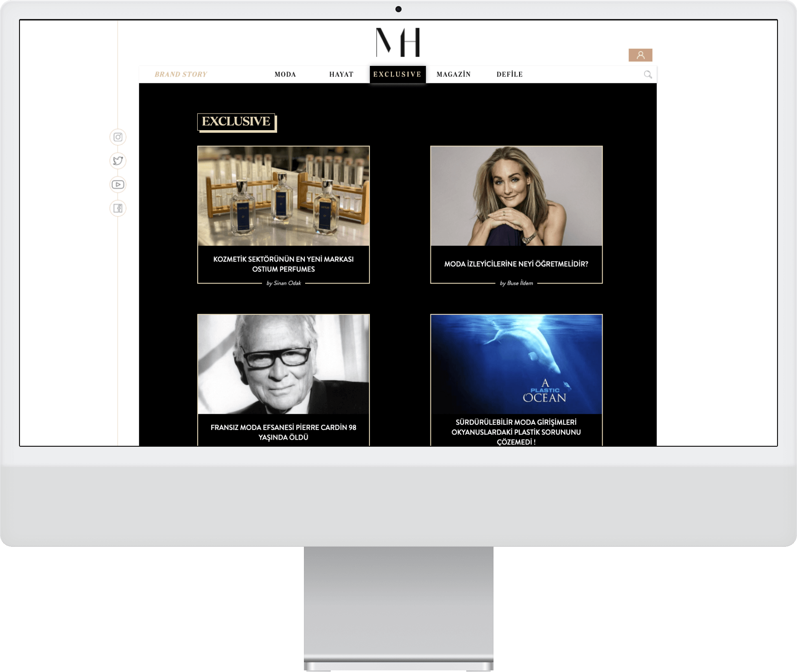The image size is (797, 672).
Task: Open the blonde woman portrait thumbnail
Action: [x=516, y=196]
